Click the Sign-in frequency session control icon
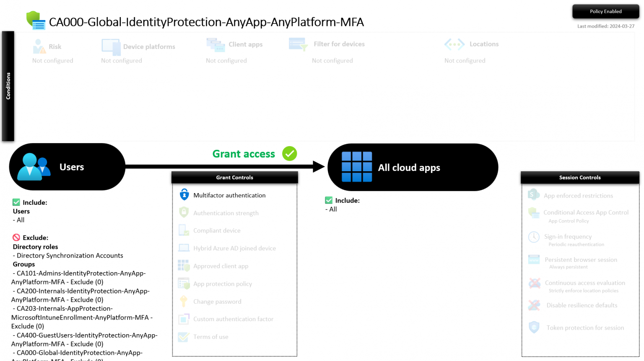This screenshot has width=644, height=361. coord(533,237)
